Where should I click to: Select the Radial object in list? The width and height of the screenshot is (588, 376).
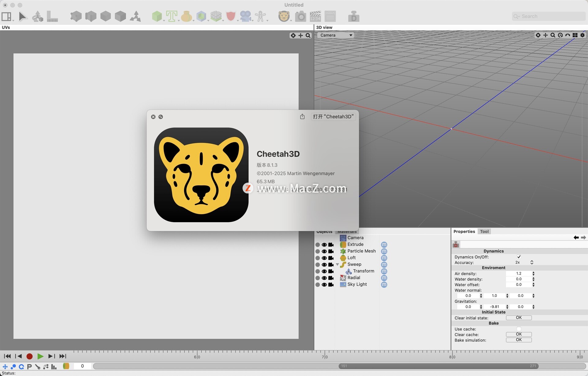(x=354, y=278)
